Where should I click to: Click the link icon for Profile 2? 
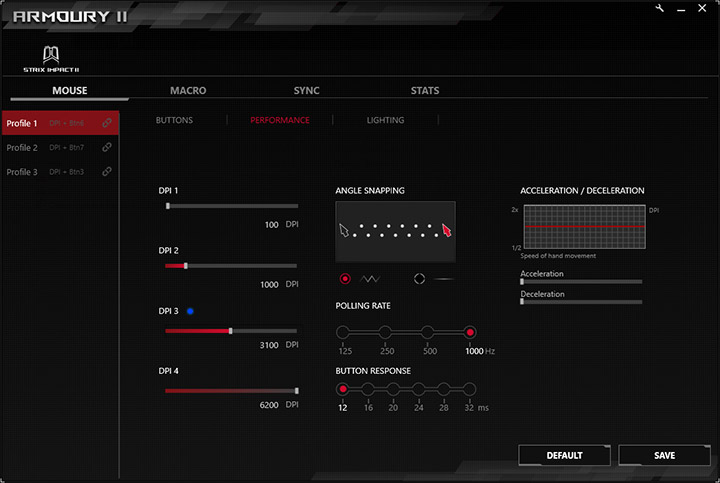tap(107, 147)
